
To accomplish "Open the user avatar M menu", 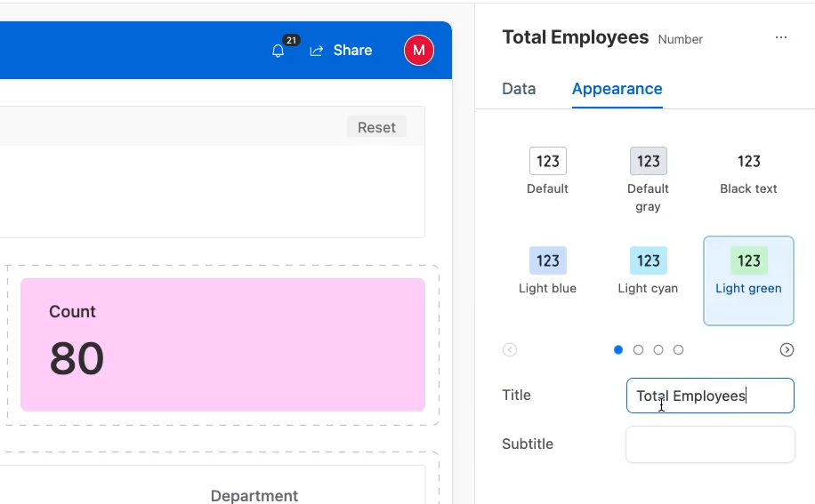I will (x=419, y=51).
